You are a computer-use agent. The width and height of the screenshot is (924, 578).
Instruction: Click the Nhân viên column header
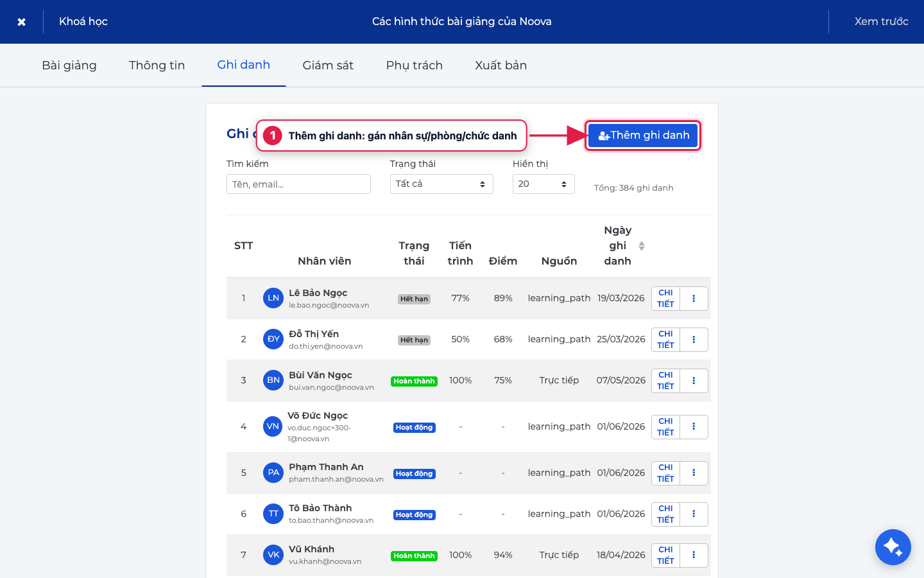pos(324,261)
